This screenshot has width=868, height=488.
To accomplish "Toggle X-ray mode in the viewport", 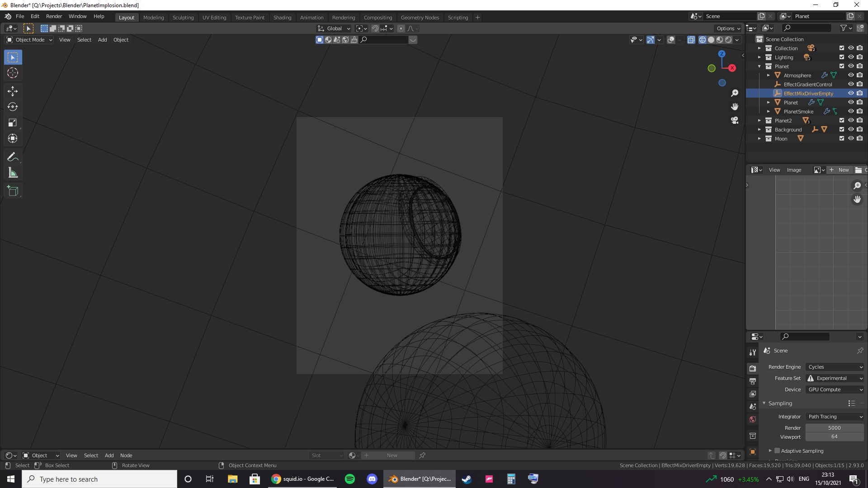I will 691,40.
